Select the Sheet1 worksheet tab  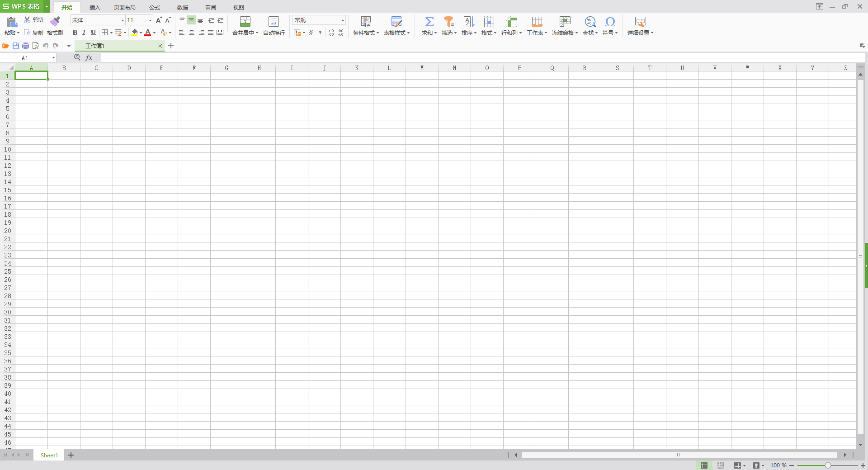[x=49, y=455]
